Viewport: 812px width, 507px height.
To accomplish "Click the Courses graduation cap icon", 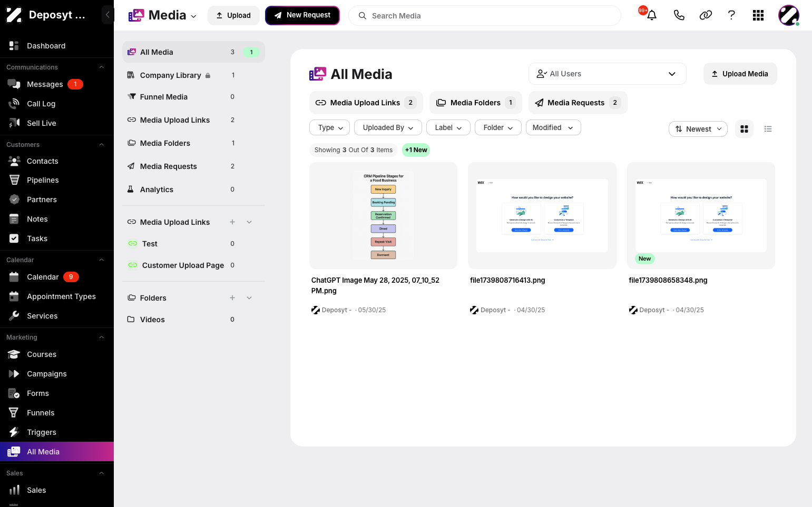I will click(14, 354).
